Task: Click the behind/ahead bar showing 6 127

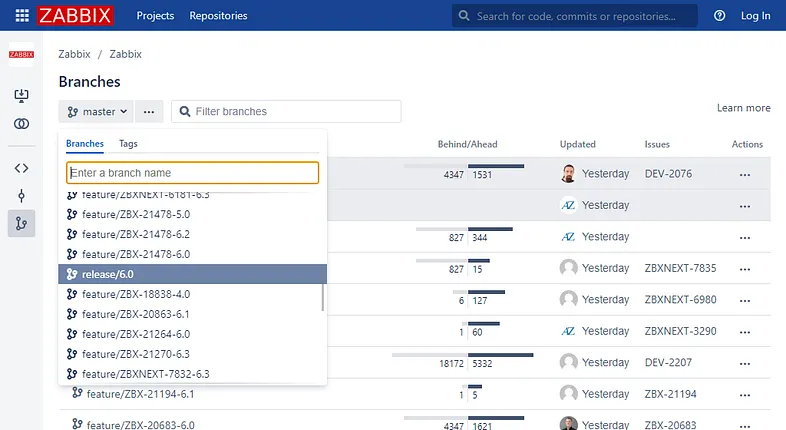Action: (479, 298)
